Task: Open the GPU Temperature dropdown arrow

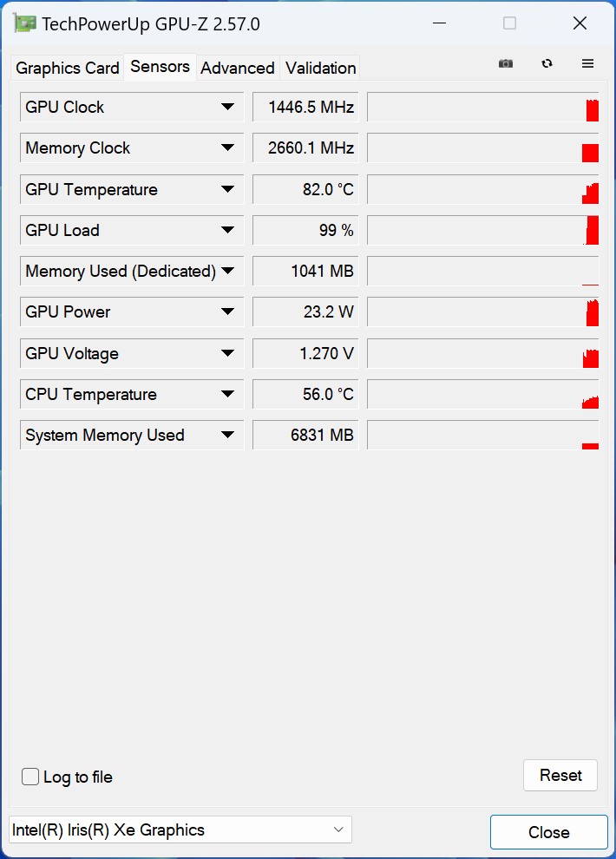Action: coord(227,189)
